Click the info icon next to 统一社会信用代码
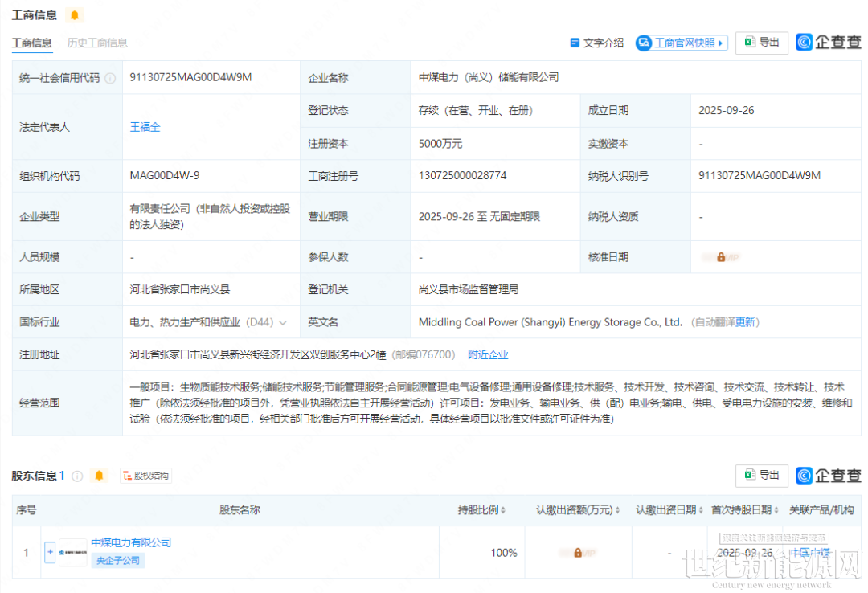The height and width of the screenshot is (593, 868). tap(110, 78)
